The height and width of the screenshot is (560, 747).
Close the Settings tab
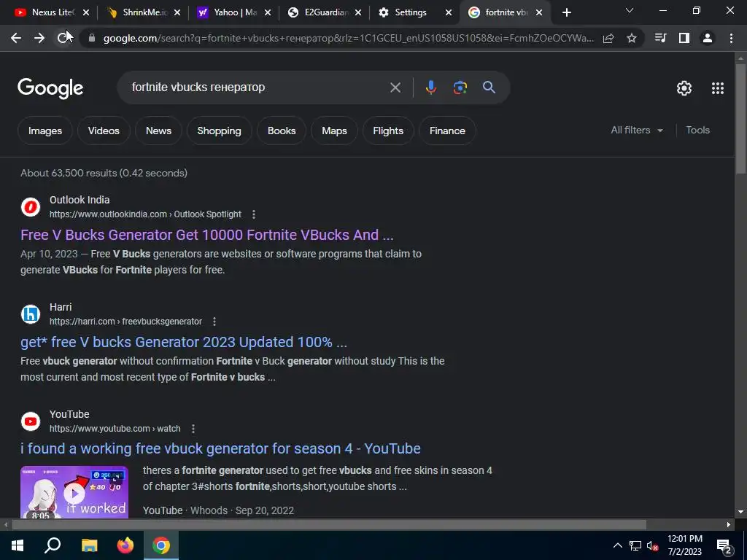click(449, 13)
